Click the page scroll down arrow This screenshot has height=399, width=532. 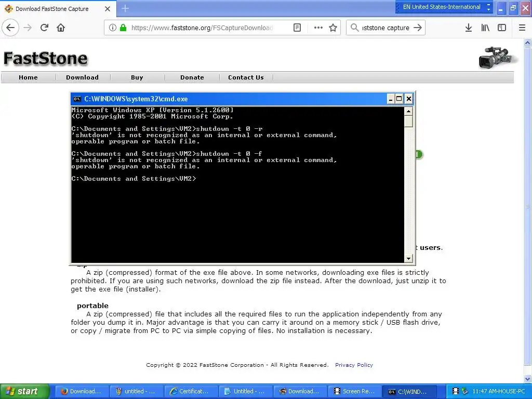pos(528,379)
